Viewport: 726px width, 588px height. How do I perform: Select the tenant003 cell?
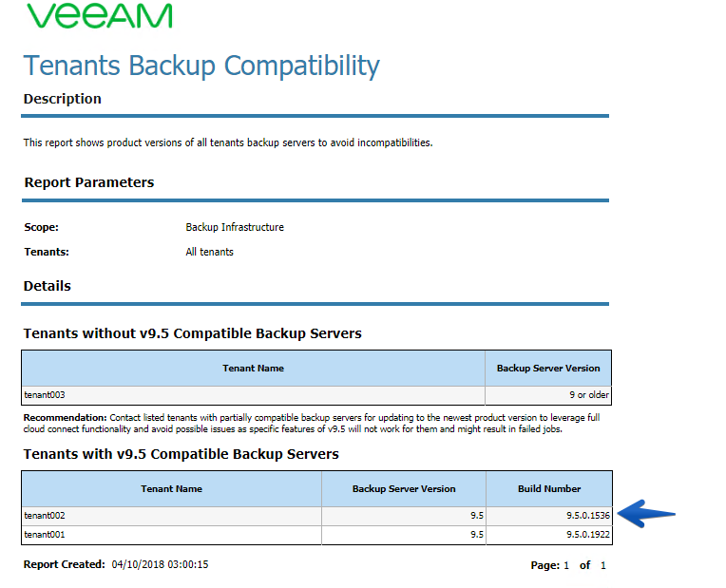[254, 395]
